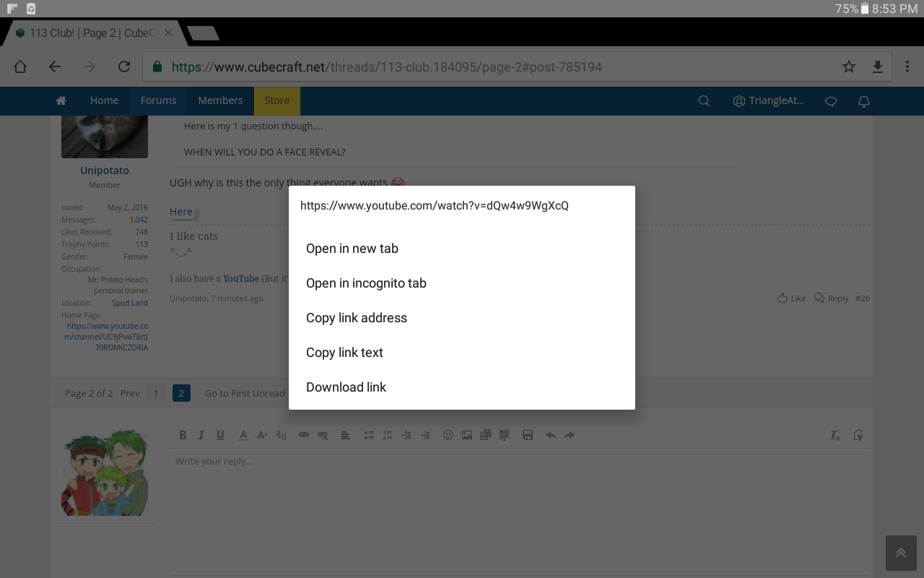The width and height of the screenshot is (924, 578).
Task: Open the font size dropdown
Action: pos(263,435)
